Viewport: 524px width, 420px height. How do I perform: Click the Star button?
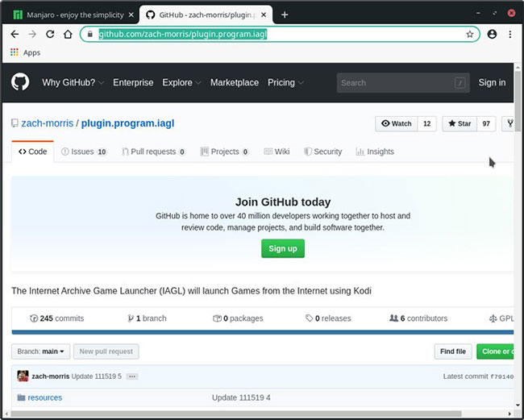click(460, 123)
